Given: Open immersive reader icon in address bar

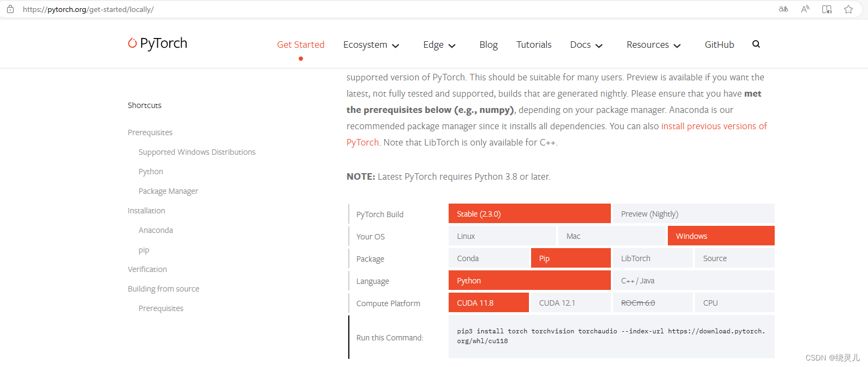Looking at the screenshot, I should 827,9.
